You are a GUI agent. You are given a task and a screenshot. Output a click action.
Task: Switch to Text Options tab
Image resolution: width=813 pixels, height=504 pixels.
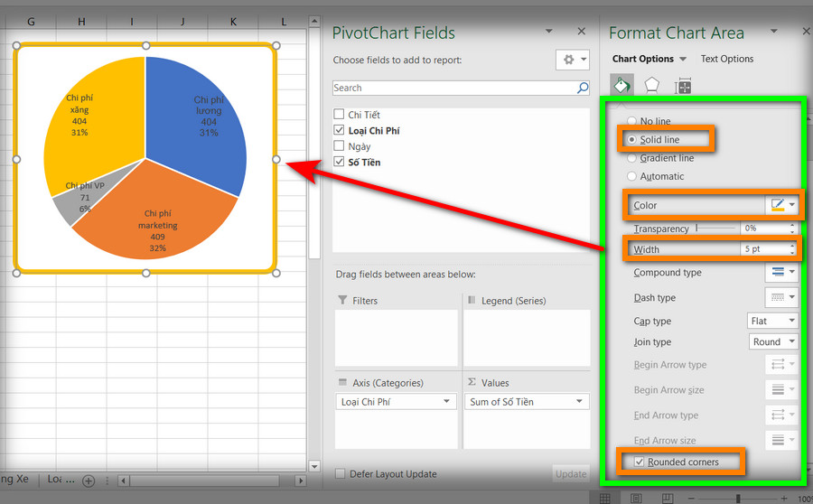click(x=727, y=59)
